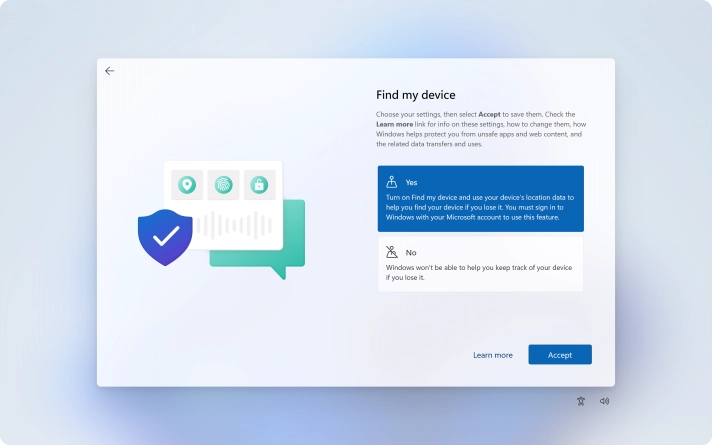712x445 pixels.
Task: Click the padlock icon in illustration
Action: 258,185
